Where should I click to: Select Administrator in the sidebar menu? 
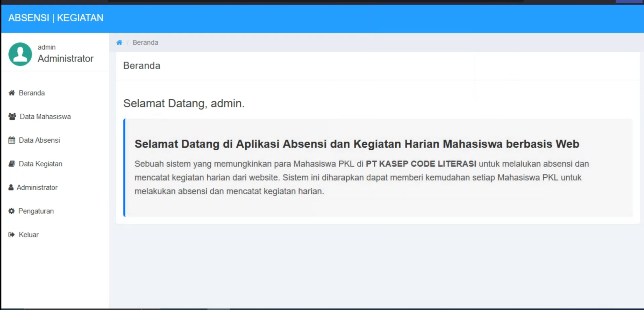[37, 188]
